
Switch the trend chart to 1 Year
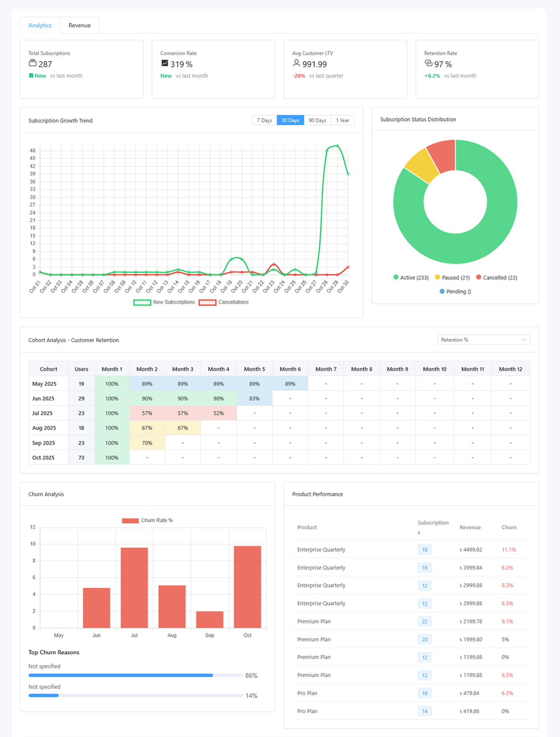[x=342, y=120]
